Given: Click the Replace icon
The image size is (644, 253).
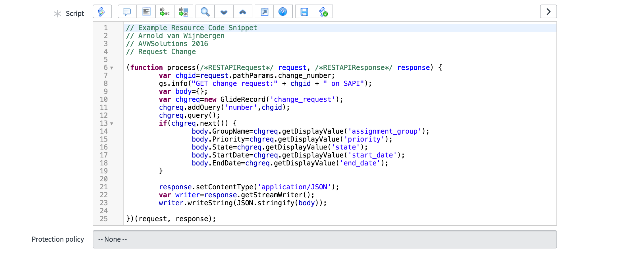Looking at the screenshot, I should click(165, 12).
